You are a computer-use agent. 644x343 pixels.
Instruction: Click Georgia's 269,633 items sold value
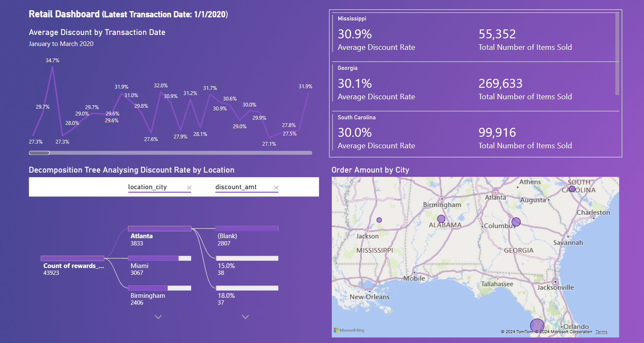pyautogui.click(x=500, y=83)
